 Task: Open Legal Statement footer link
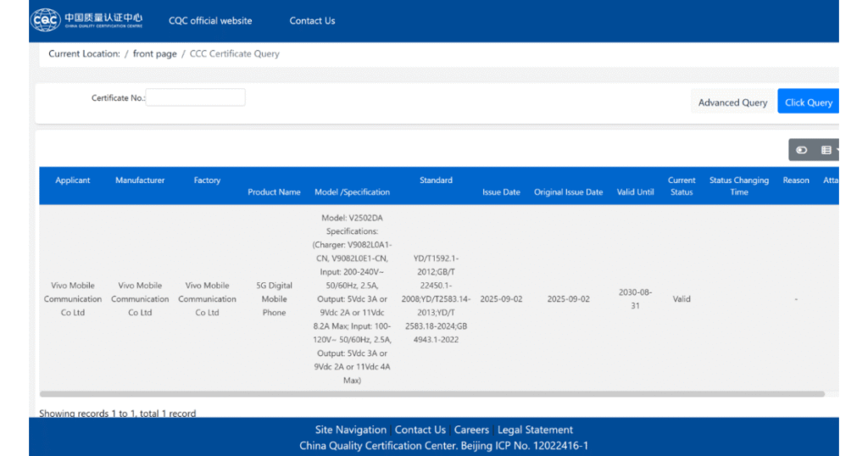click(536, 430)
